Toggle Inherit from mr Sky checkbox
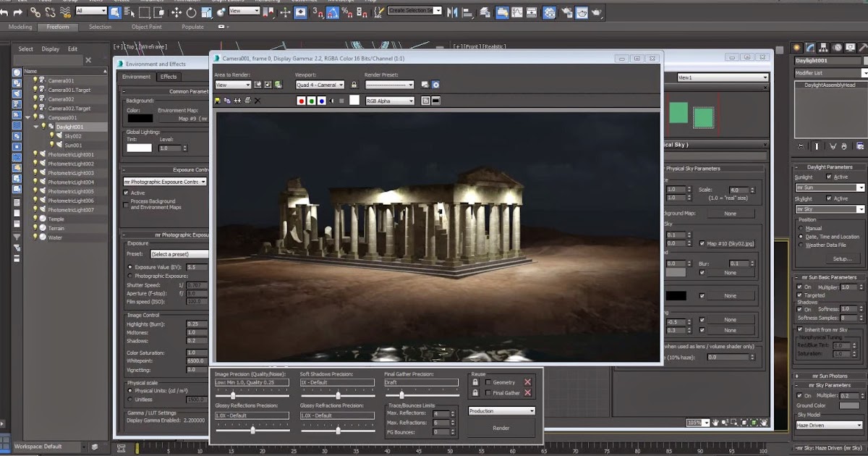Screen dimensions: 868x456 click(x=800, y=329)
